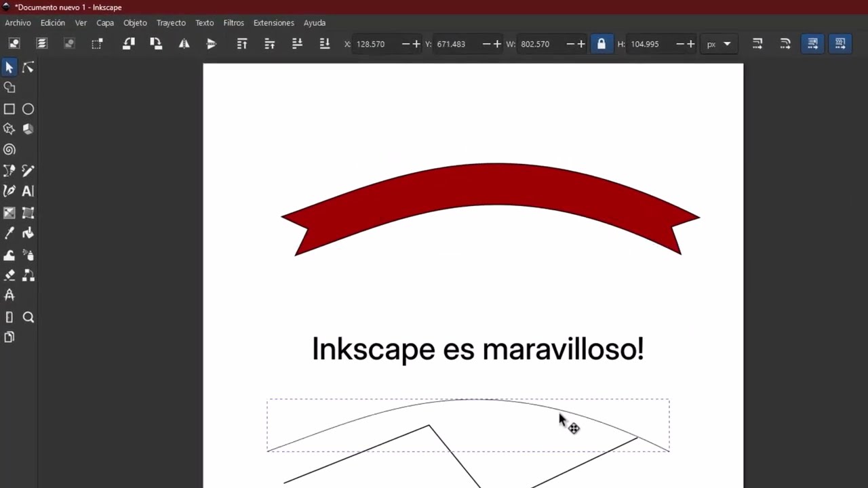The width and height of the screenshot is (868, 488).
Task: Choose the Bezier Pen tool
Action: tap(9, 171)
